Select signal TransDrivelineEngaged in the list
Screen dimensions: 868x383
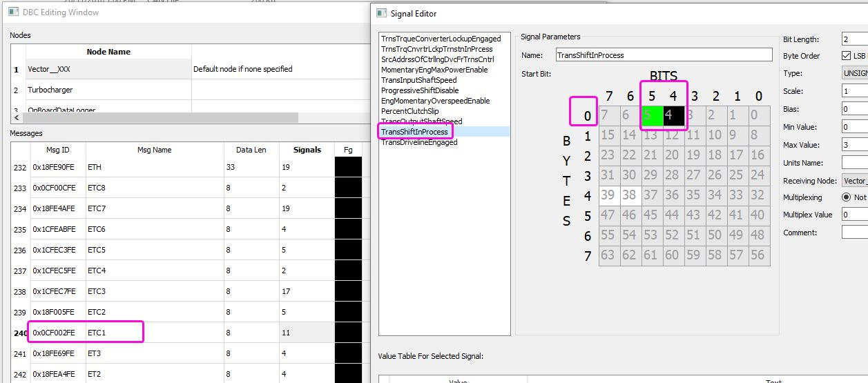(x=418, y=142)
